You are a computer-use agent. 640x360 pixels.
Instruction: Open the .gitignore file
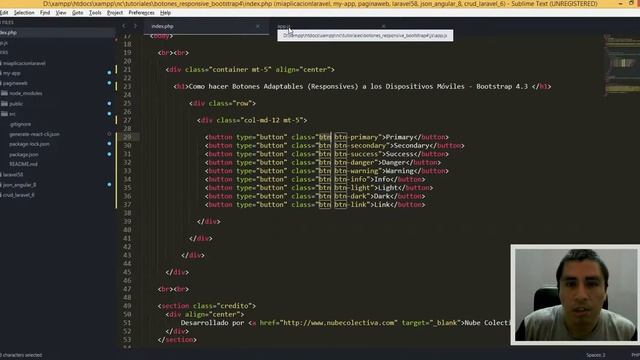click(20, 124)
